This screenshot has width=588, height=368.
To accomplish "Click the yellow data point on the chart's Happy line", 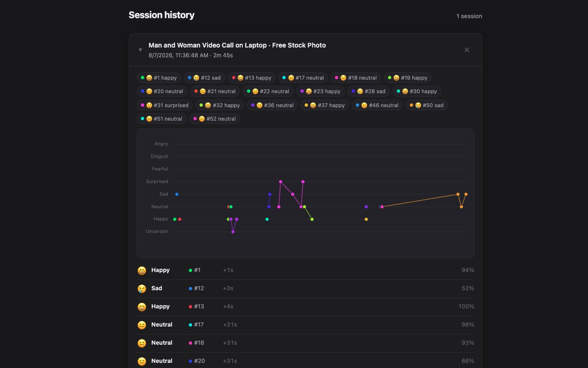I will point(366,219).
